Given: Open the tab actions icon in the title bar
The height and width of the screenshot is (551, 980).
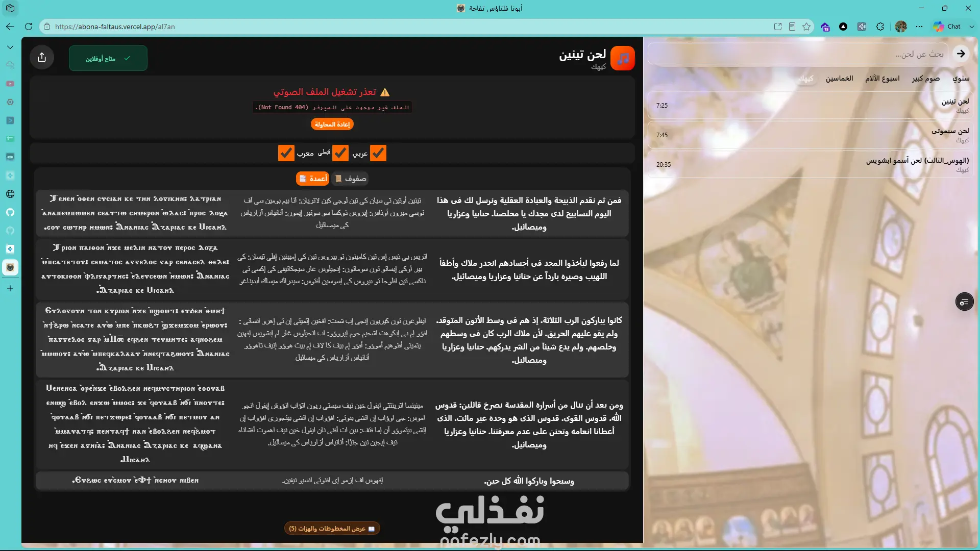Looking at the screenshot, I should pos(10,8).
